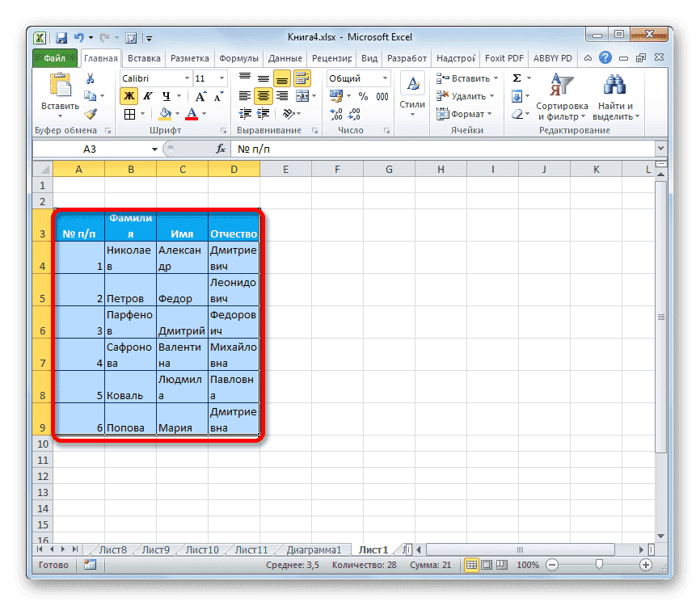Image resolution: width=700 pixels, height=606 pixels.
Task: Click the AutoSum (Σ) icon
Action: click(x=517, y=78)
